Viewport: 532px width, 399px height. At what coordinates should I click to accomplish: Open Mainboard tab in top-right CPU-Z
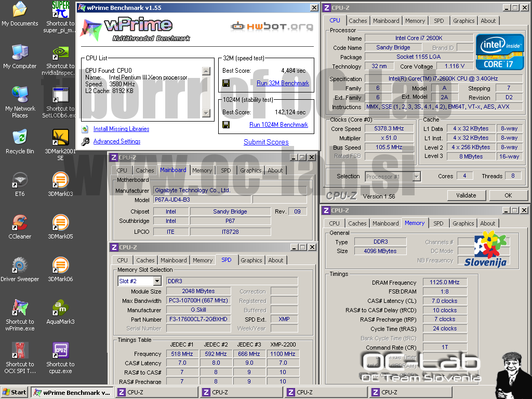pyautogui.click(x=386, y=21)
